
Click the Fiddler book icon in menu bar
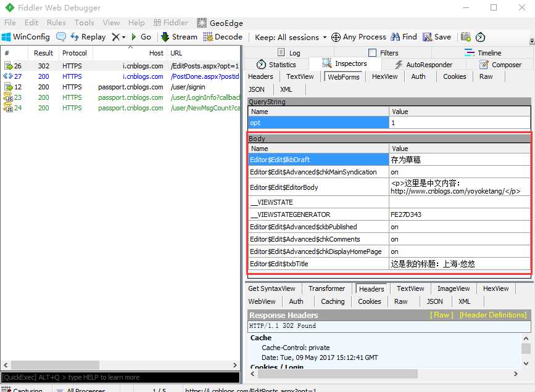157,23
